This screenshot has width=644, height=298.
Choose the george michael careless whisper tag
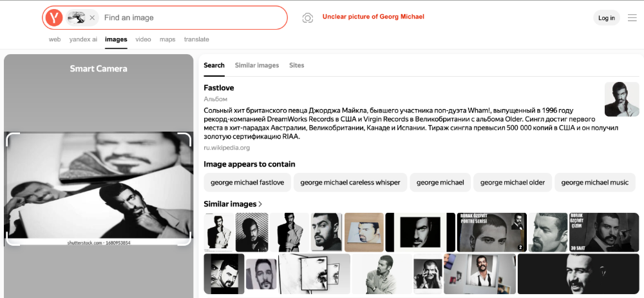[x=350, y=183]
